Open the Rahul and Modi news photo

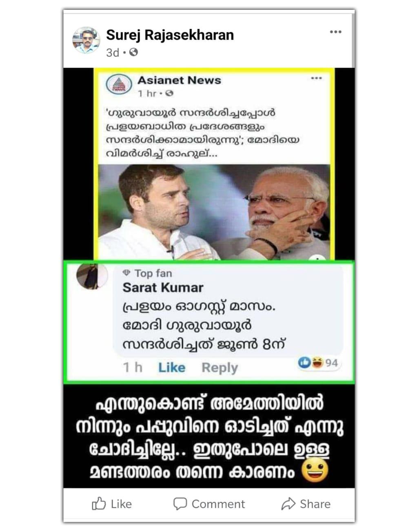[214, 212]
